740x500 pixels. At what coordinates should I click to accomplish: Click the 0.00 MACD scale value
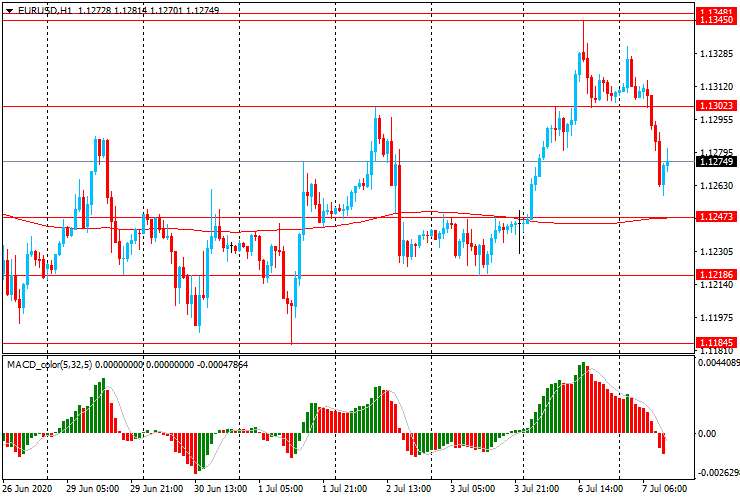(x=706, y=433)
